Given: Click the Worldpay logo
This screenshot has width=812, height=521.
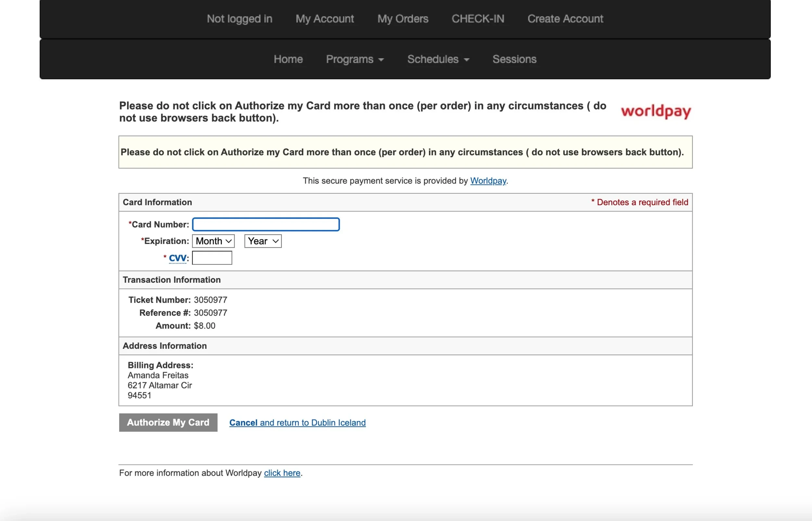Looking at the screenshot, I should (x=655, y=111).
